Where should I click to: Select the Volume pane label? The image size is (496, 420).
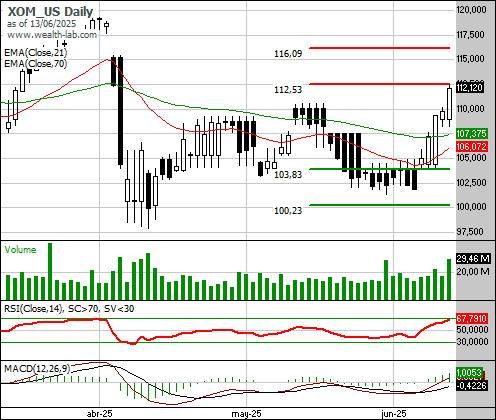pyautogui.click(x=20, y=250)
